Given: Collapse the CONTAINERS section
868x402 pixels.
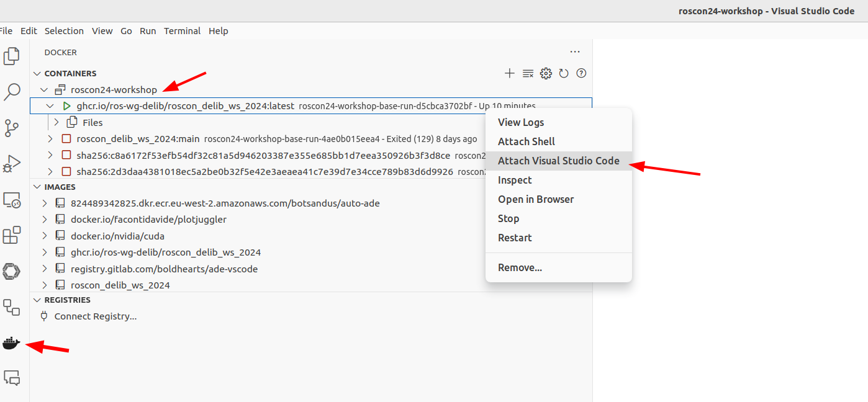Looking at the screenshot, I should coord(37,73).
